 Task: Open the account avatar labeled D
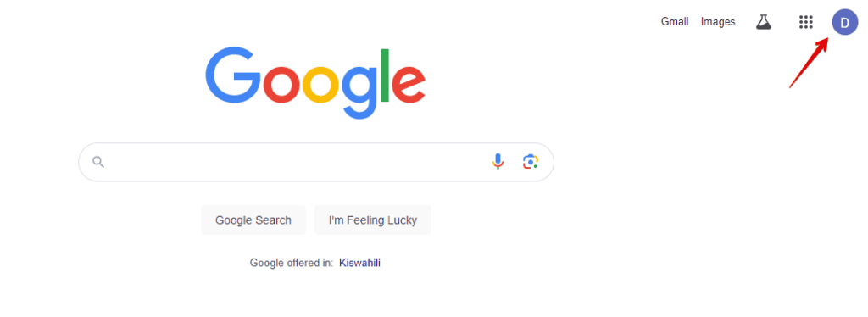845,23
